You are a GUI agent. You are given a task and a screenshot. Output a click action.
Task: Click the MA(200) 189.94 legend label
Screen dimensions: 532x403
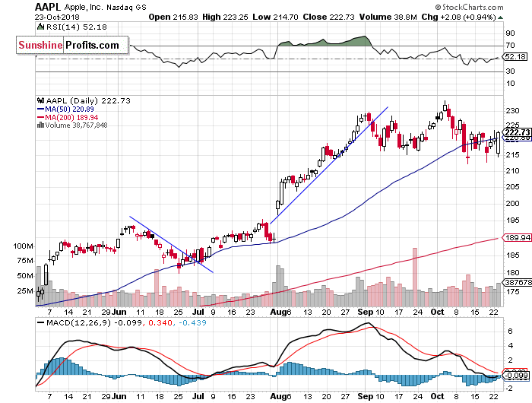(71, 117)
